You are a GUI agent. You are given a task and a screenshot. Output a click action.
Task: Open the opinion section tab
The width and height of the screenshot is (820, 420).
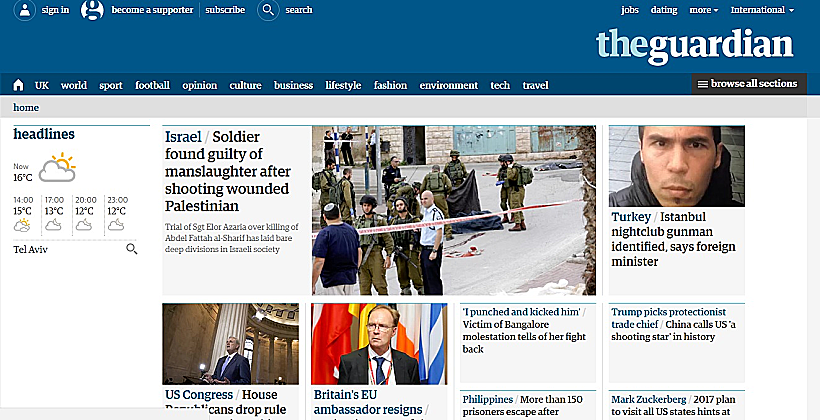point(200,85)
